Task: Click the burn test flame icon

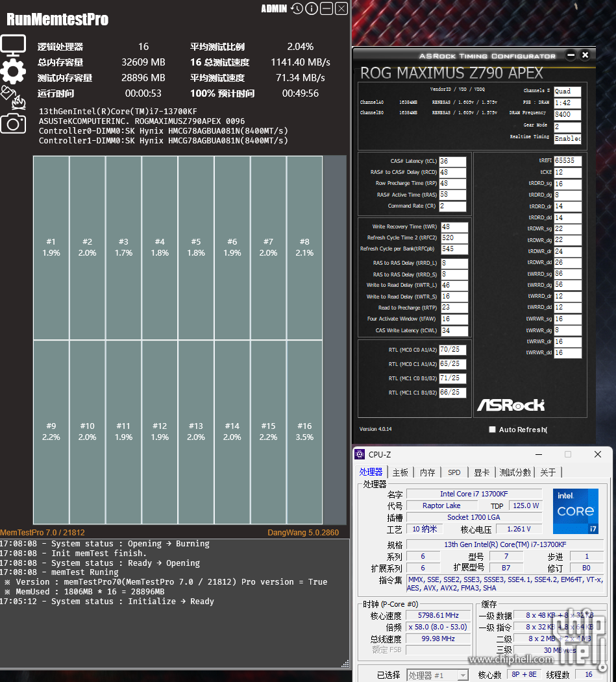Action: 13,97
